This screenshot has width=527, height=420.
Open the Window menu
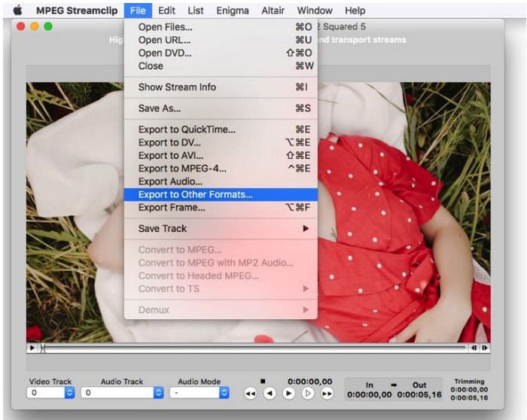[315, 11]
